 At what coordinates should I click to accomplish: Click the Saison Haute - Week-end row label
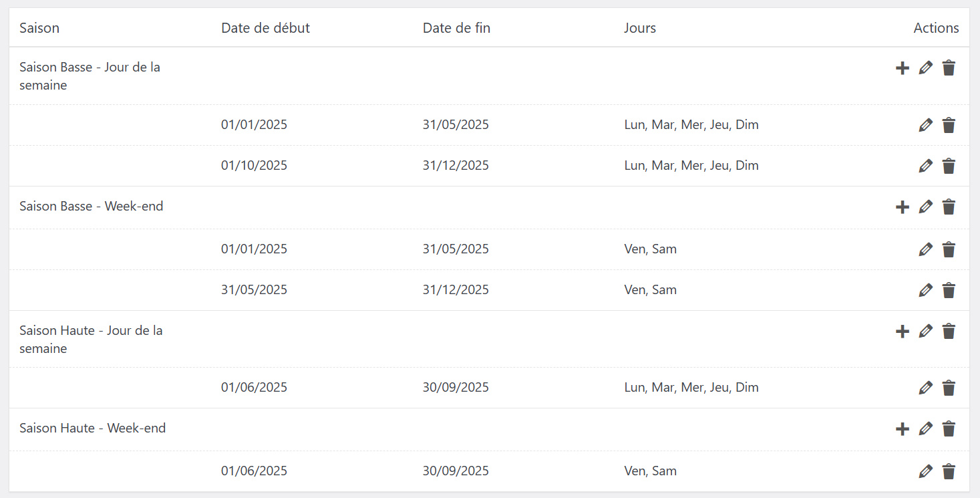[92, 428]
